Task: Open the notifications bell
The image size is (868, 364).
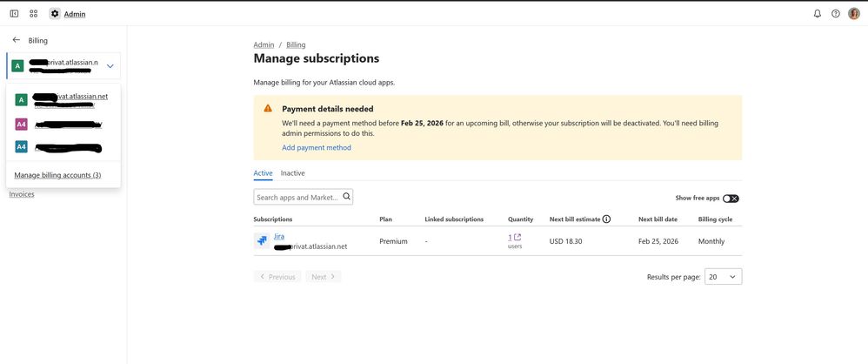Action: coord(817,14)
